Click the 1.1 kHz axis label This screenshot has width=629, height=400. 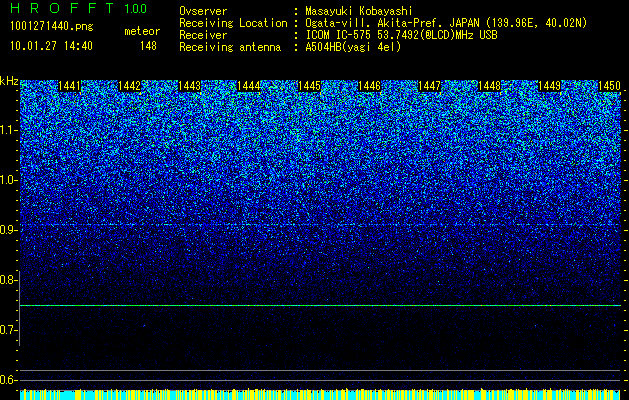(8, 130)
